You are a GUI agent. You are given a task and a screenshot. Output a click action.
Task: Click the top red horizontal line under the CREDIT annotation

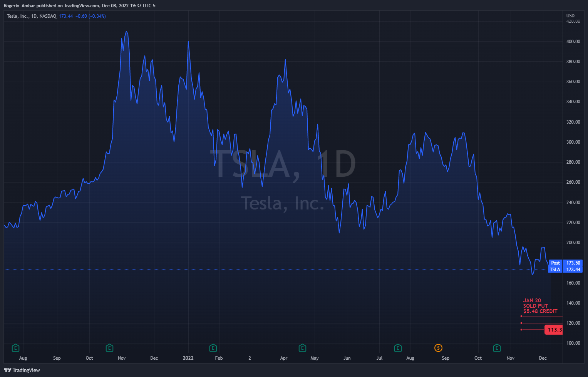[x=542, y=316]
